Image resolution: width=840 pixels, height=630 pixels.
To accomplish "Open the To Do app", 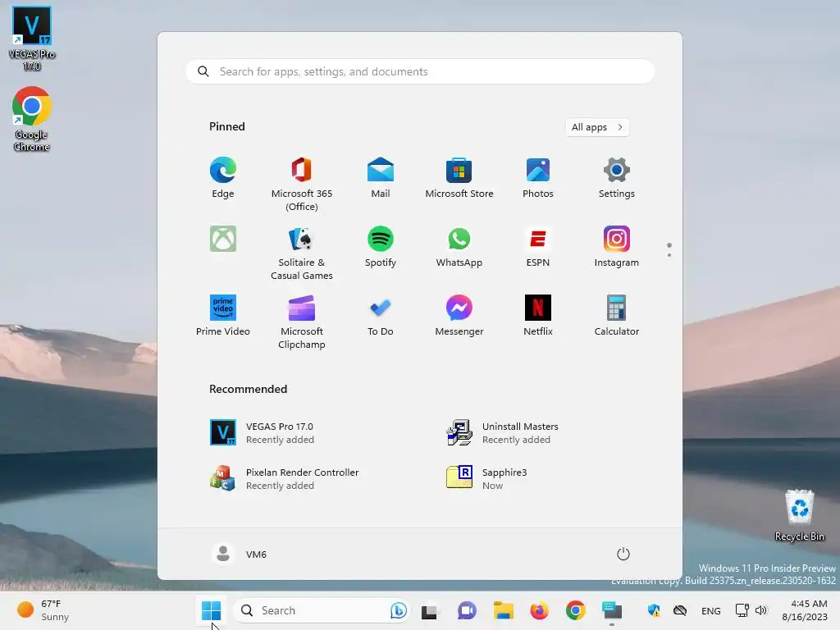I will coord(381,316).
